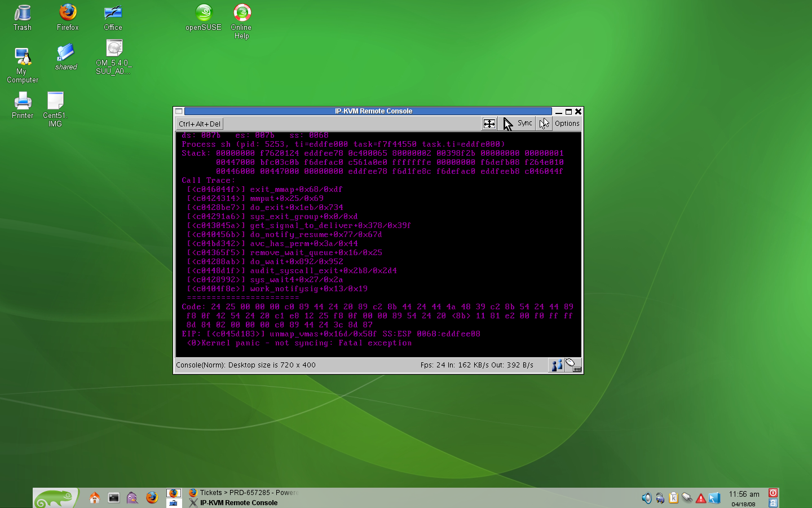Click the mouse and keyboard status icon
Viewport: 812px width, 508px height.
[573, 365]
